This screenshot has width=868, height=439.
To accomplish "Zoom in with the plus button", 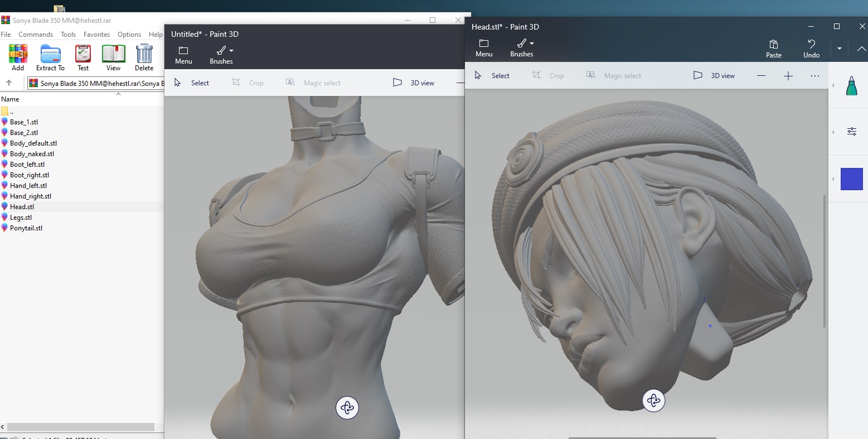I will pos(788,76).
